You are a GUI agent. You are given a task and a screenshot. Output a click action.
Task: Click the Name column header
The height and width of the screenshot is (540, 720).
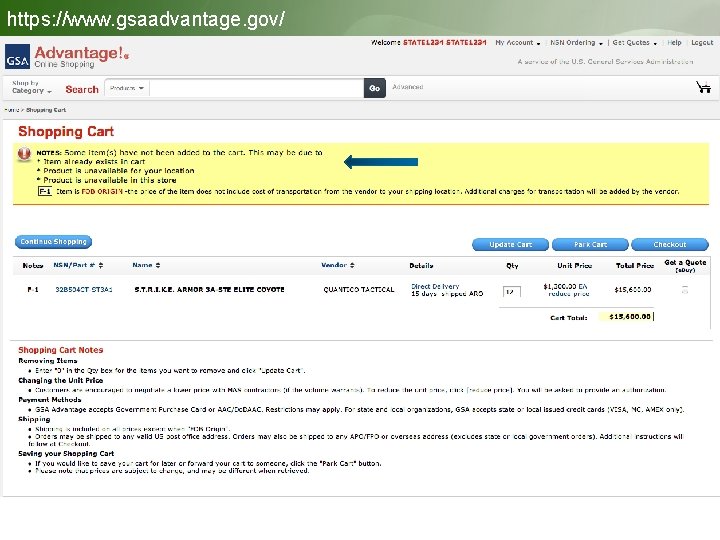tap(142, 265)
